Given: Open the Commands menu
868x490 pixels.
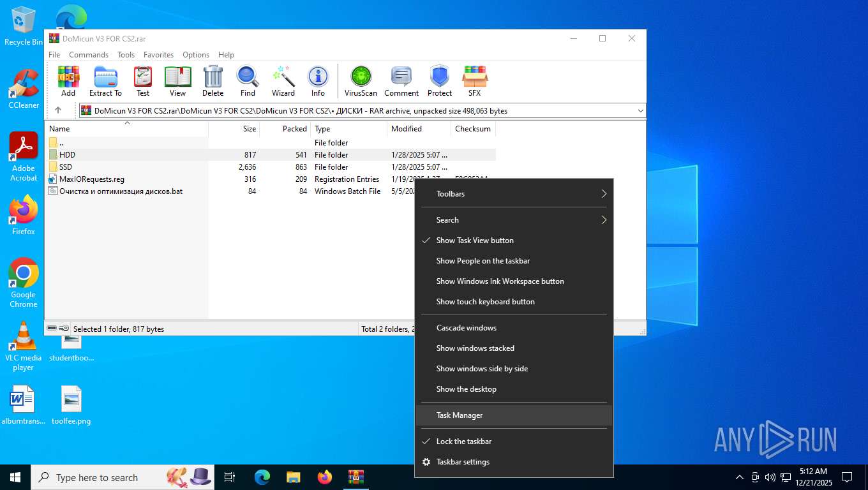Looking at the screenshot, I should click(x=89, y=55).
